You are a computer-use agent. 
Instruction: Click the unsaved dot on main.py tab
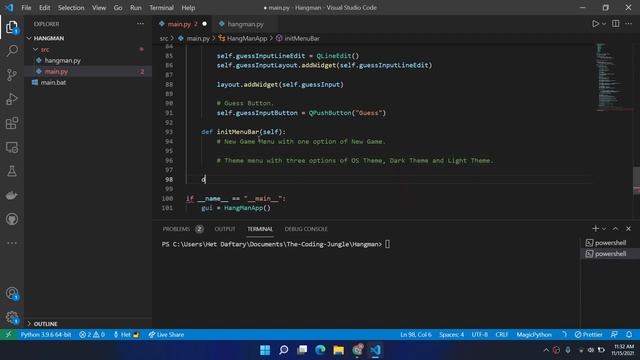tap(204, 24)
